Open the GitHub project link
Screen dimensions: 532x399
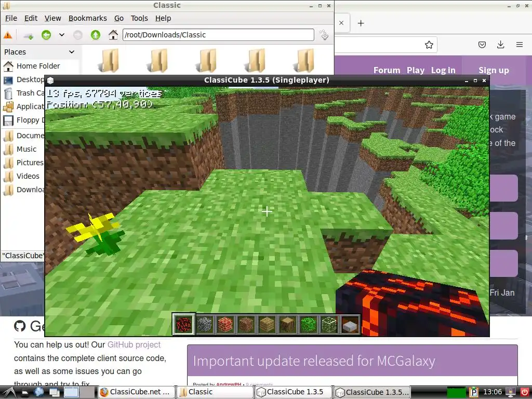coord(134,345)
